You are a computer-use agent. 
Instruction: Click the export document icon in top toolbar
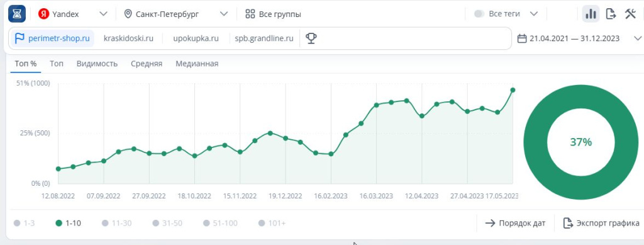tap(611, 14)
